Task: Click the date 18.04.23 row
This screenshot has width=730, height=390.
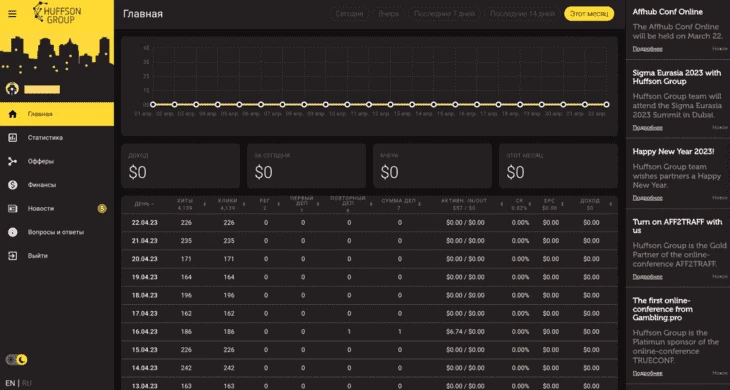Action: (370, 296)
